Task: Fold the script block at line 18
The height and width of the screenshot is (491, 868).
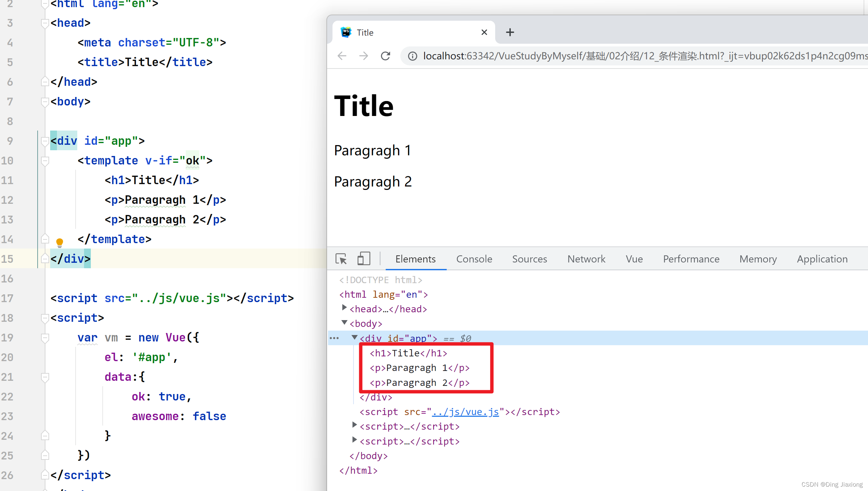Action: [x=45, y=318]
